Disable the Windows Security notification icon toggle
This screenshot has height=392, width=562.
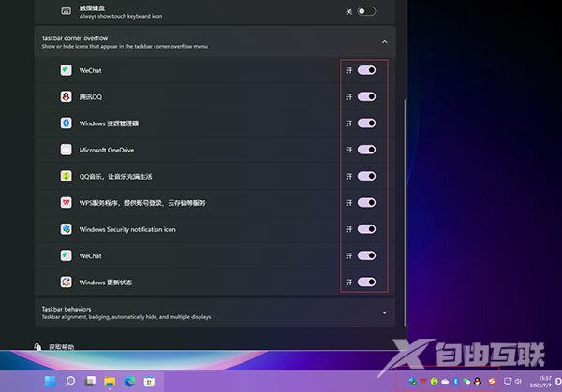point(366,229)
